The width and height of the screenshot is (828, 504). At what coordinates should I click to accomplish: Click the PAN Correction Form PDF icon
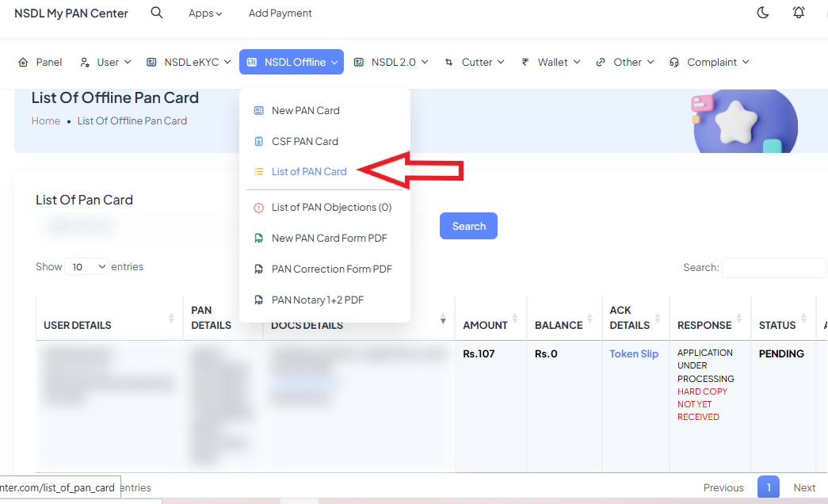tap(259, 269)
